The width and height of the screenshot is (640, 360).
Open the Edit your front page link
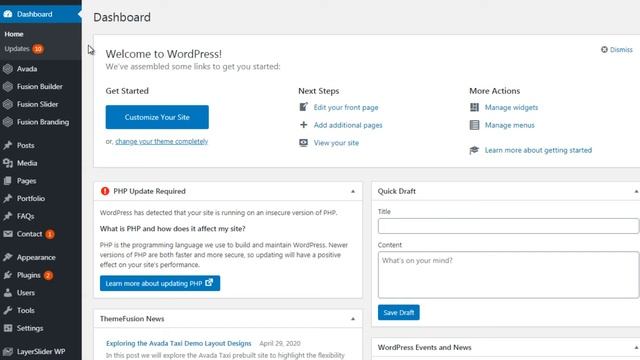tap(346, 107)
